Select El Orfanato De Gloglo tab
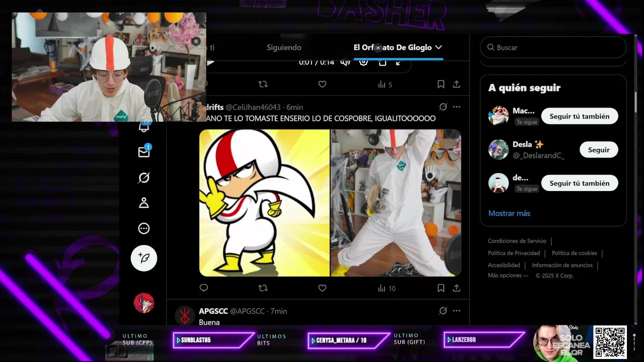The height and width of the screenshot is (362, 644). (392, 47)
